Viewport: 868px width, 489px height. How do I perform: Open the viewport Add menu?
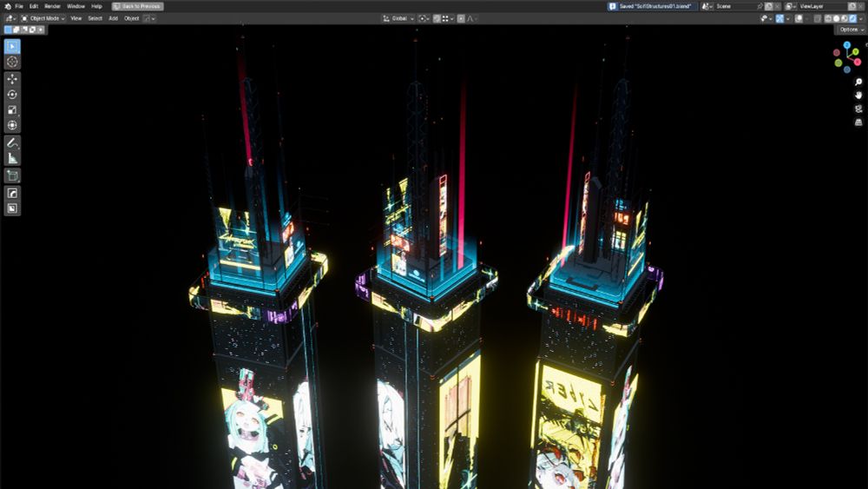(x=113, y=18)
